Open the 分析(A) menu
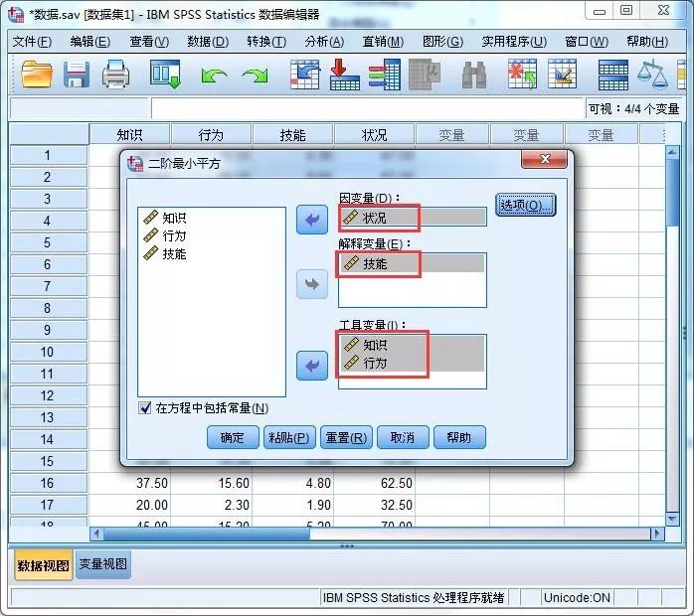694x616 pixels. coord(324,42)
